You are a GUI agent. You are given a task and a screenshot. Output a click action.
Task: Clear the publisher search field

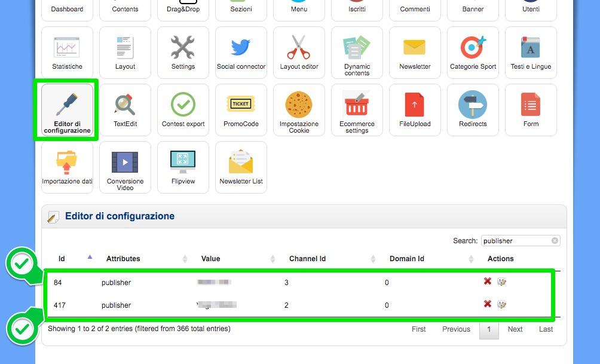[555, 241]
